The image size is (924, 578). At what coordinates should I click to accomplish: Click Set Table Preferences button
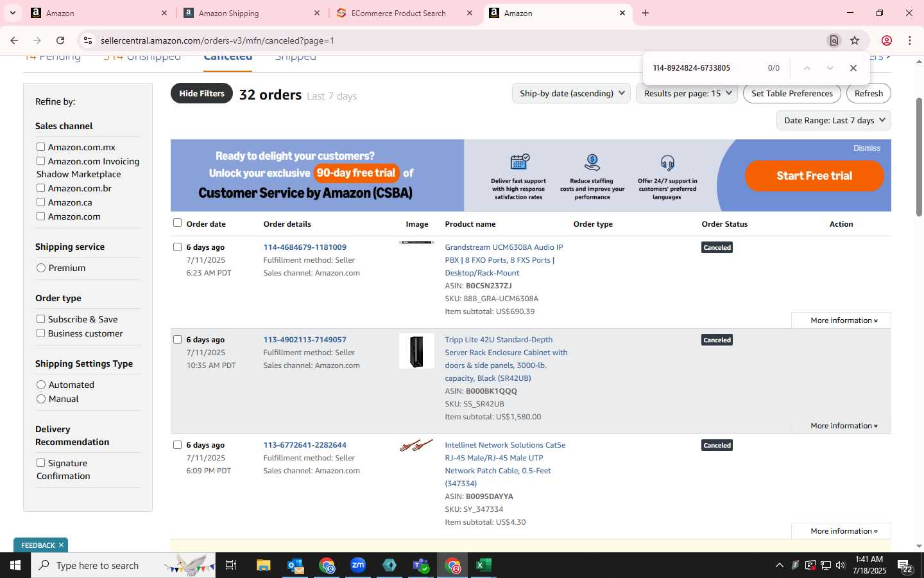point(792,93)
